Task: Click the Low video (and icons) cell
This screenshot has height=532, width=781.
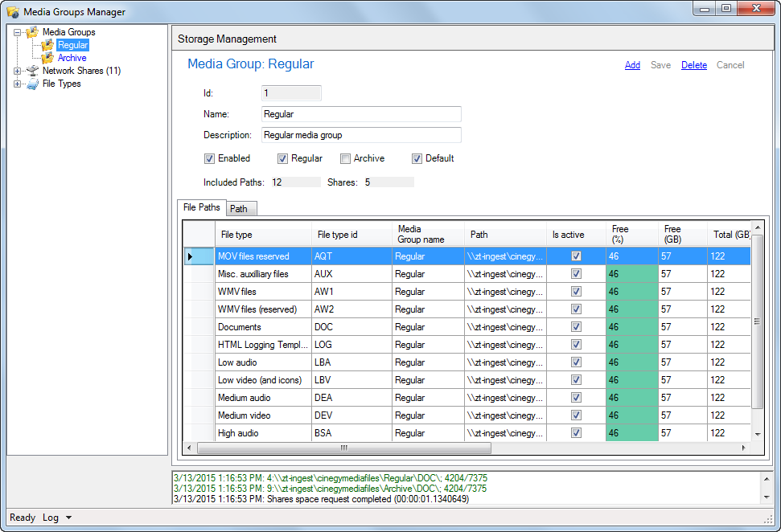Action: tap(263, 380)
